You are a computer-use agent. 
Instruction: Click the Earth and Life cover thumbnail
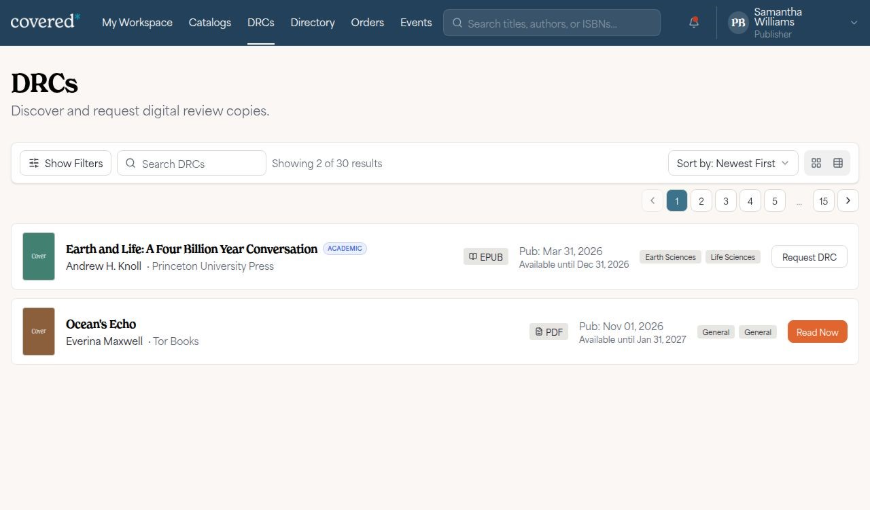[x=38, y=256]
